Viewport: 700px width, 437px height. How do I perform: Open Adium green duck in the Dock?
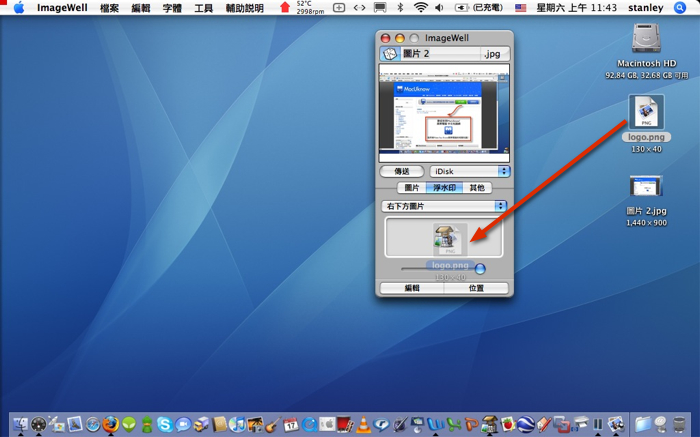pyautogui.click(x=147, y=424)
